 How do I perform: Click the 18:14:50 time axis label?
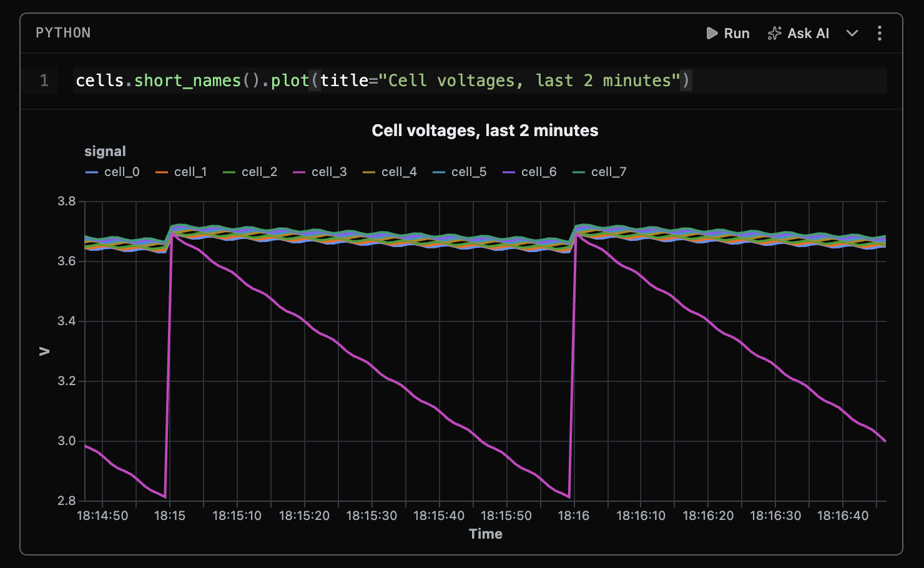click(x=102, y=516)
